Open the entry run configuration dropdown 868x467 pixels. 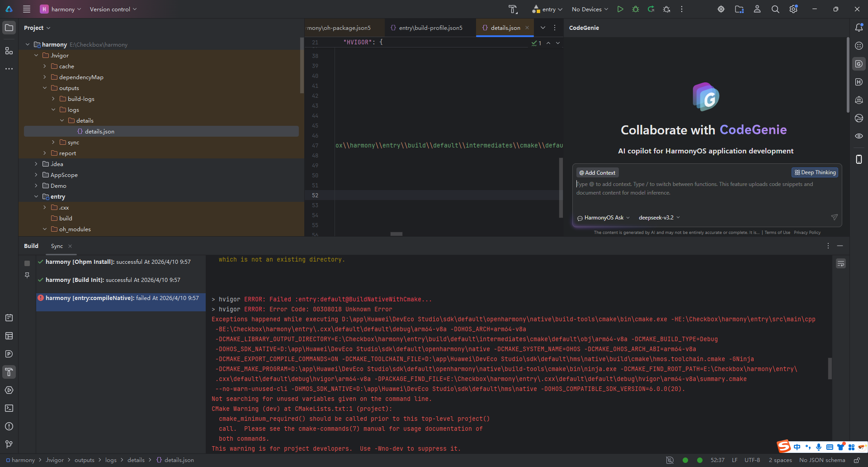click(x=547, y=9)
